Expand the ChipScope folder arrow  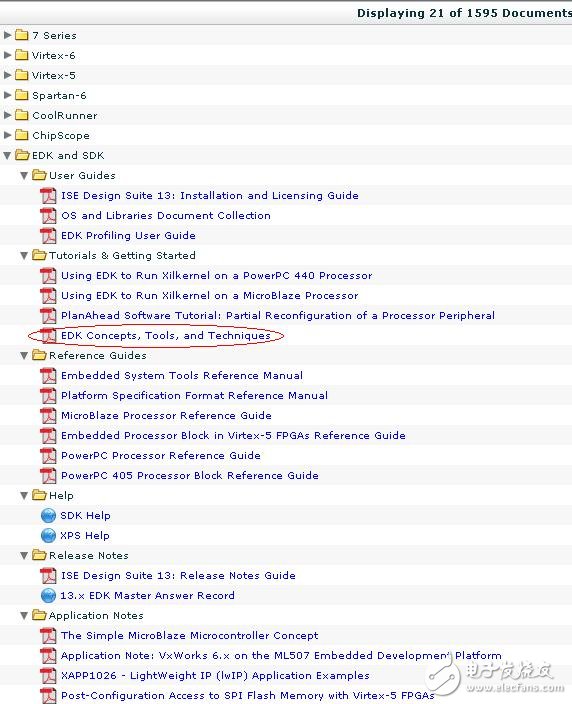[x=7, y=135]
